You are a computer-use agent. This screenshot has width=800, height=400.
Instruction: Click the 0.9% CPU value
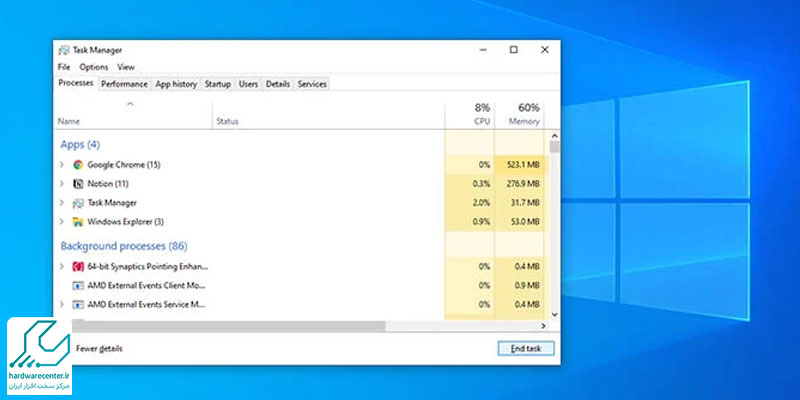(x=481, y=222)
